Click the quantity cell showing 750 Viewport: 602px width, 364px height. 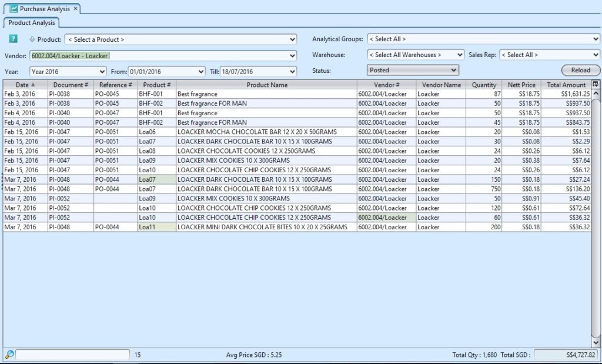click(x=484, y=189)
